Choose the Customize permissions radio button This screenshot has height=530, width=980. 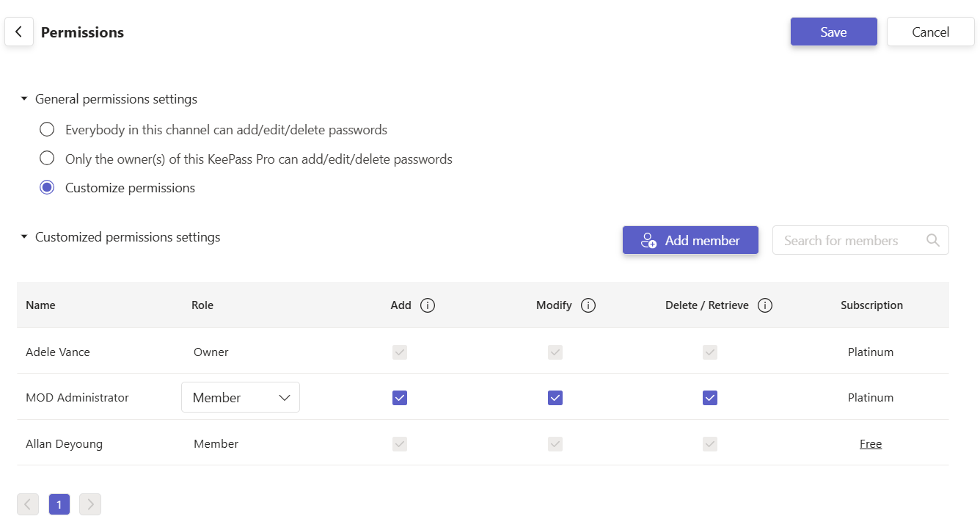pos(47,187)
